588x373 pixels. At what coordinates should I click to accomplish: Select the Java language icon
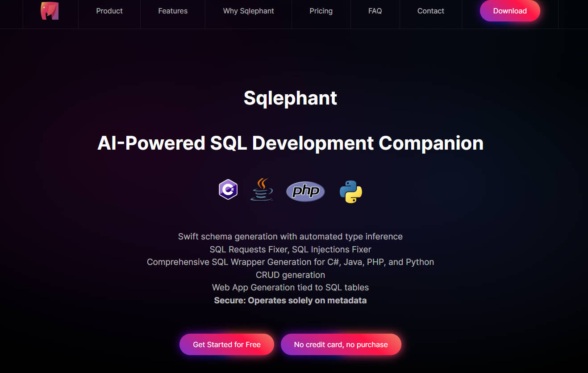point(261,189)
